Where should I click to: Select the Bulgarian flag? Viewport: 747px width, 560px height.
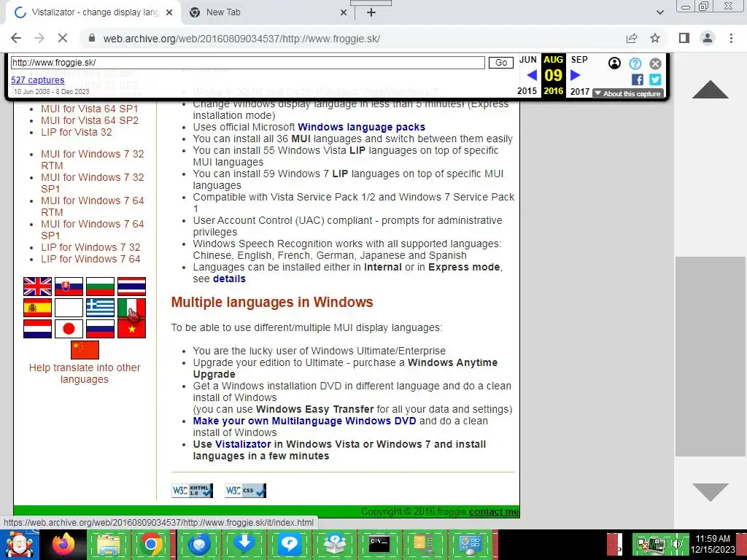[x=100, y=287]
